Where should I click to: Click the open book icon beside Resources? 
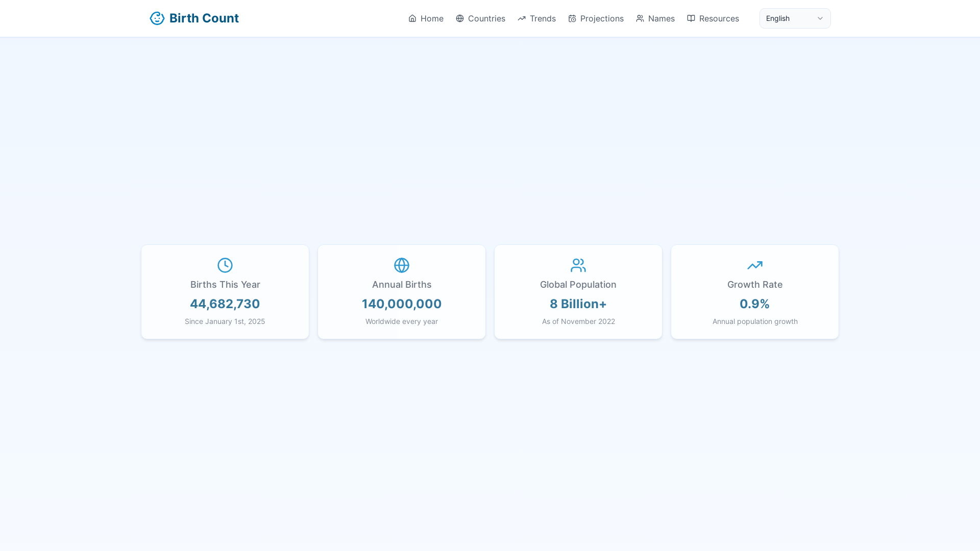click(x=691, y=18)
